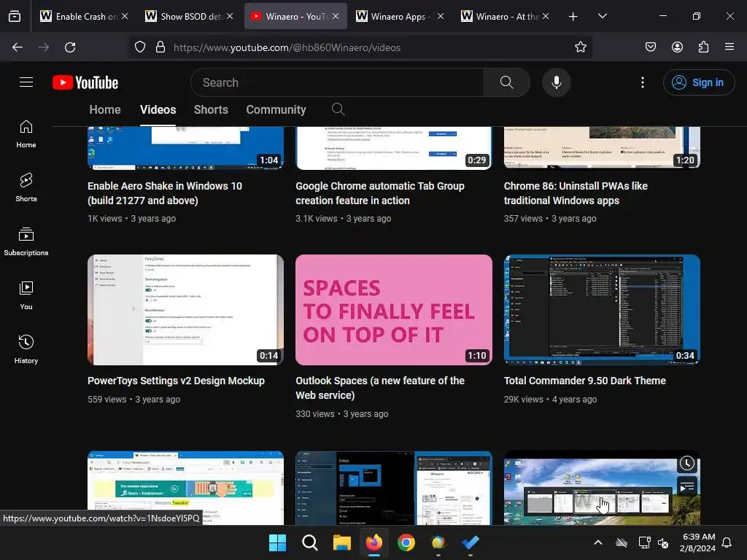The width and height of the screenshot is (747, 560).
Task: Switch to the channel Home tab
Action: [105, 109]
